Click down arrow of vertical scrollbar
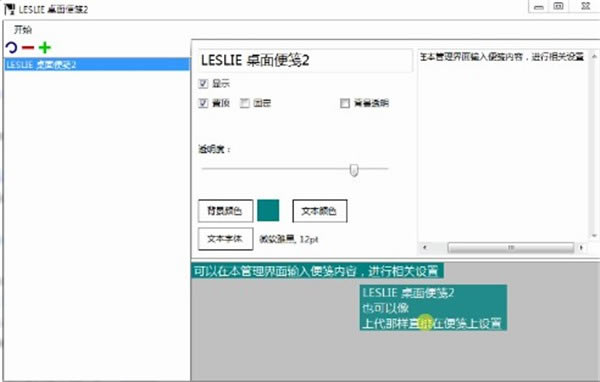The width and height of the screenshot is (600, 382). 594,235
